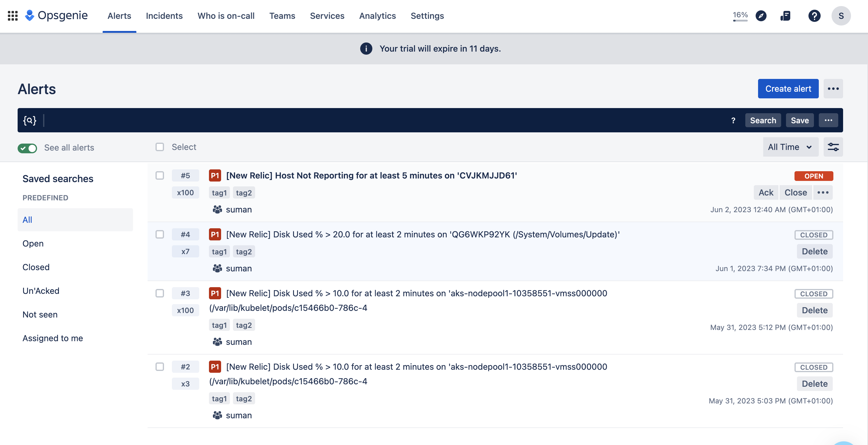This screenshot has height=445, width=868.
Task: Open the user avatar S menu
Action: pyautogui.click(x=841, y=16)
